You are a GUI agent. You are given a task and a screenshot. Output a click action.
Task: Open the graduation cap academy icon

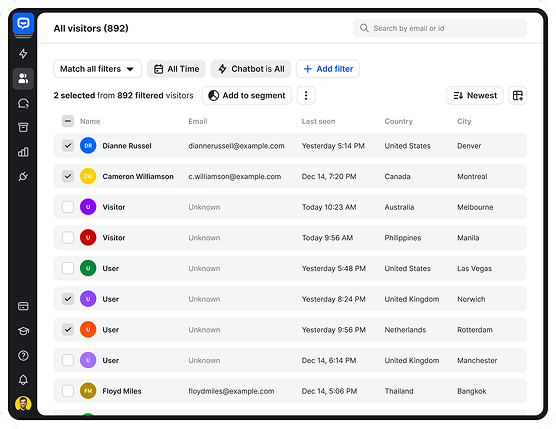pos(23,331)
